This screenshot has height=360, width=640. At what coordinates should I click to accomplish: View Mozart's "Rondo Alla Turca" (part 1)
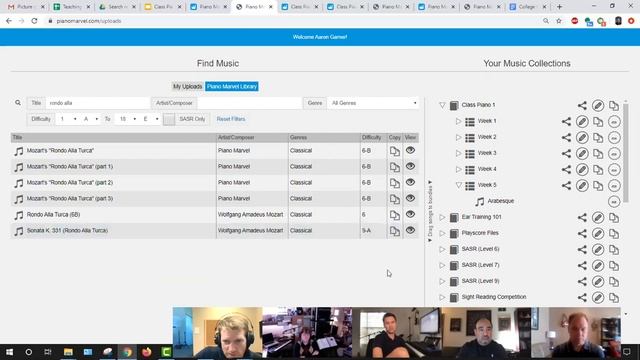pyautogui.click(x=410, y=166)
